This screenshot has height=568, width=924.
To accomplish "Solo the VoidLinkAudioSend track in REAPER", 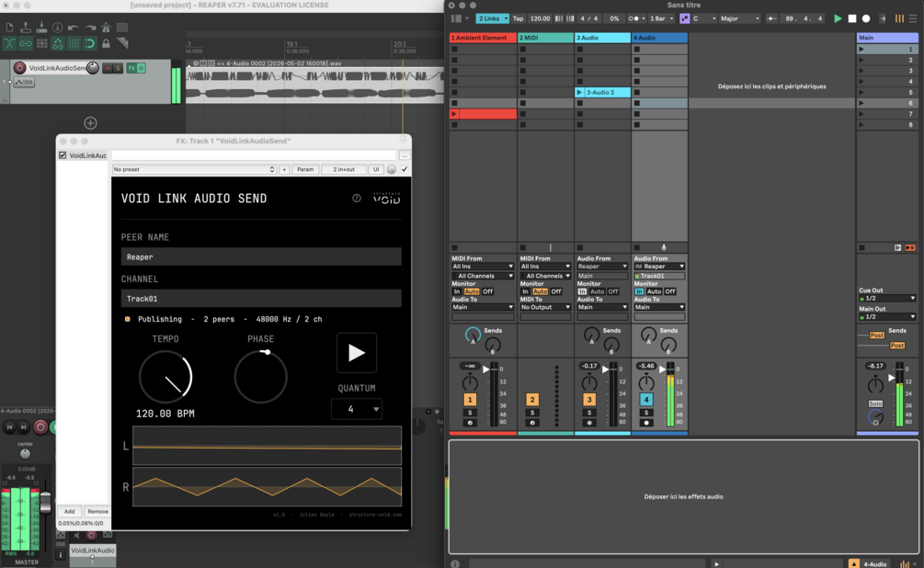I will tap(118, 68).
